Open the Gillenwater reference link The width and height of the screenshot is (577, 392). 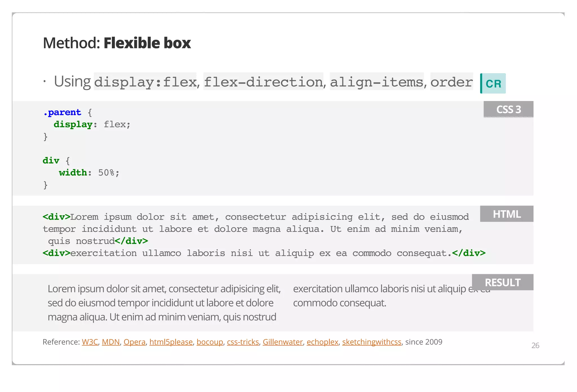coord(283,342)
